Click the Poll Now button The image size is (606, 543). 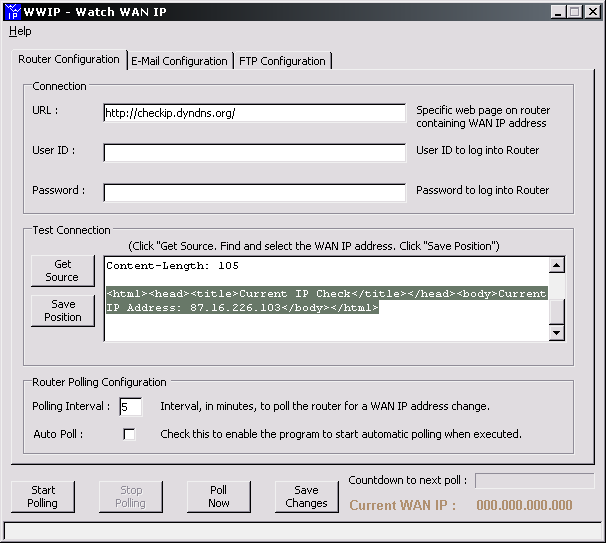click(218, 497)
